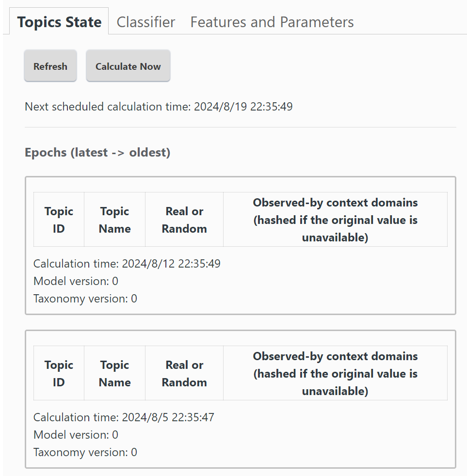Click Topic ID header in the 2024/8/12 epoch table
Image resolution: width=467 pixels, height=476 pixels.
[59, 220]
